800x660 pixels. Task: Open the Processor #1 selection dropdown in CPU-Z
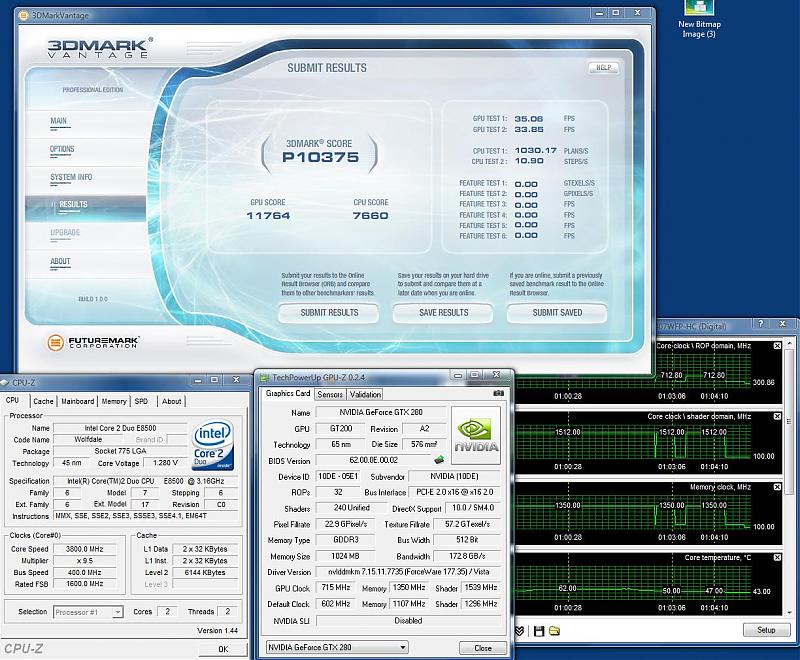pos(88,612)
